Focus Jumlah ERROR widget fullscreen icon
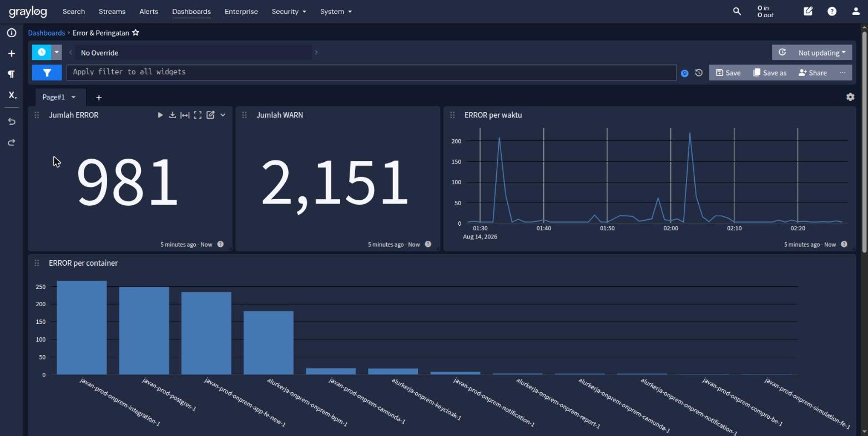The image size is (868, 436). (198, 115)
